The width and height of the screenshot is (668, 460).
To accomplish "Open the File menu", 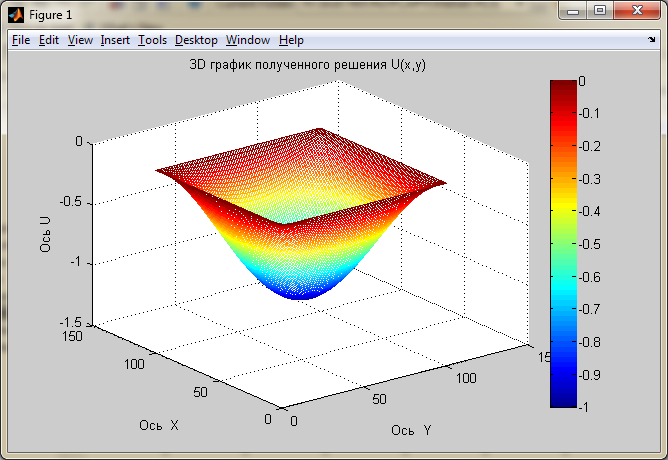I will [x=21, y=40].
